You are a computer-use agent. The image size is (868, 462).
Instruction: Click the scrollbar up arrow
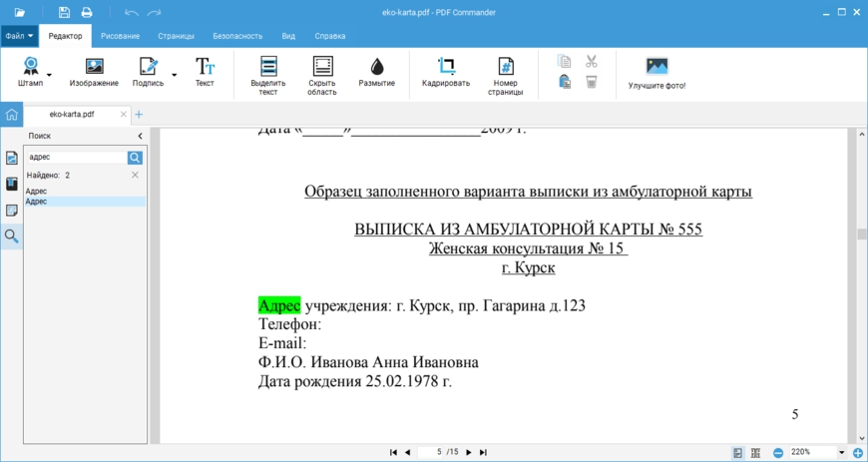point(862,135)
